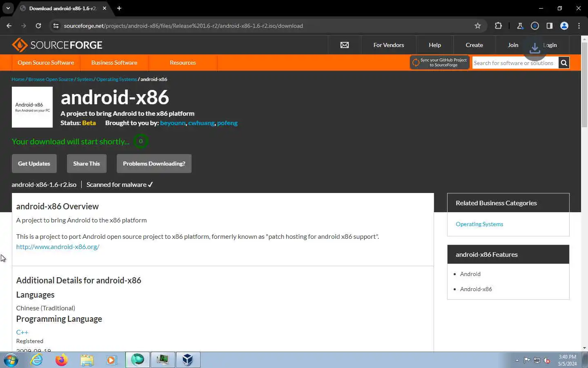This screenshot has width=588, height=368.
Task: Open the tab search dropdown arrow
Action: (8, 8)
